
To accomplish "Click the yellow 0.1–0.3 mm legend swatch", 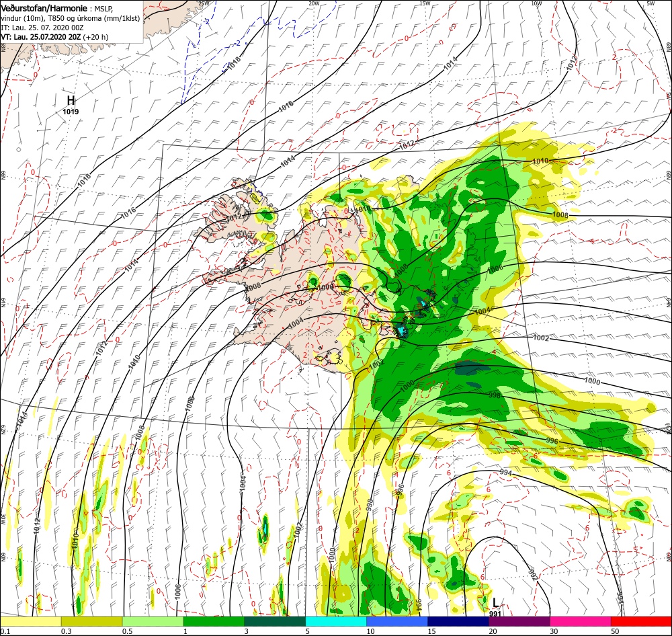I will coord(30,621).
